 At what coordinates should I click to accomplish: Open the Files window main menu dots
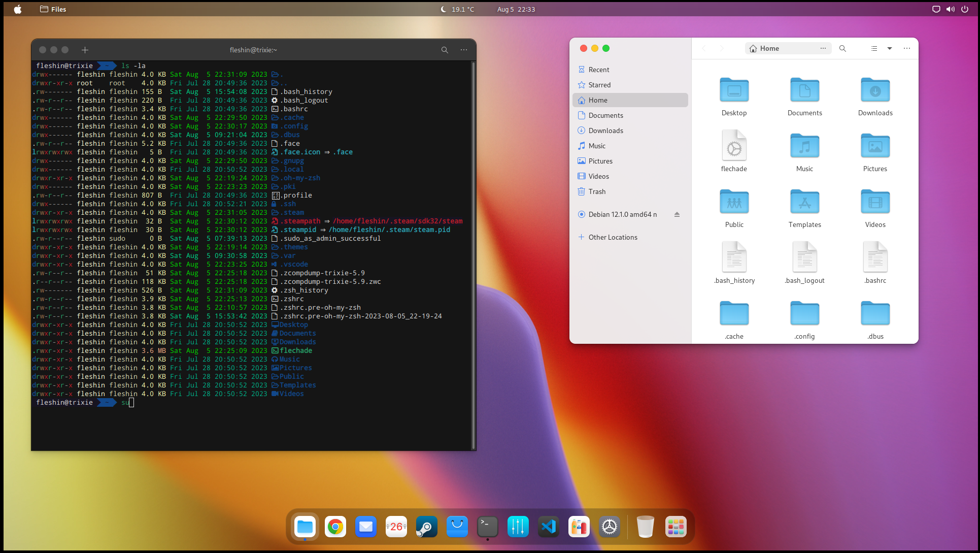907,48
